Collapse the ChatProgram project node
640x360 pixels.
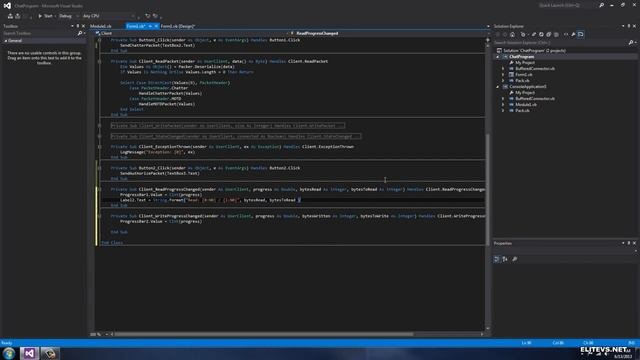pyautogui.click(x=498, y=57)
